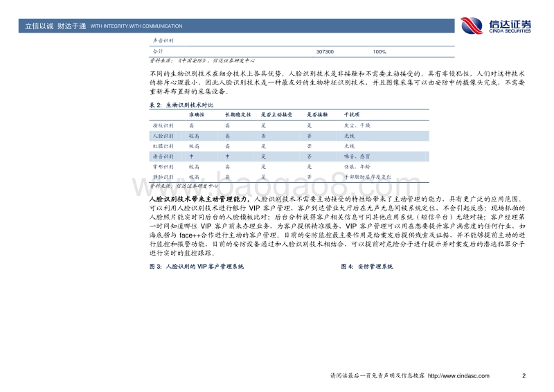Click 光线 in the 虹膜识别 row
Image resolution: width=554 pixels, height=392 pixels.
[349, 146]
